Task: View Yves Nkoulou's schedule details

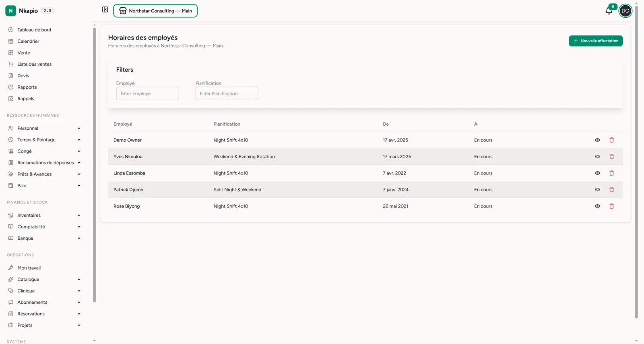Action: [597, 157]
